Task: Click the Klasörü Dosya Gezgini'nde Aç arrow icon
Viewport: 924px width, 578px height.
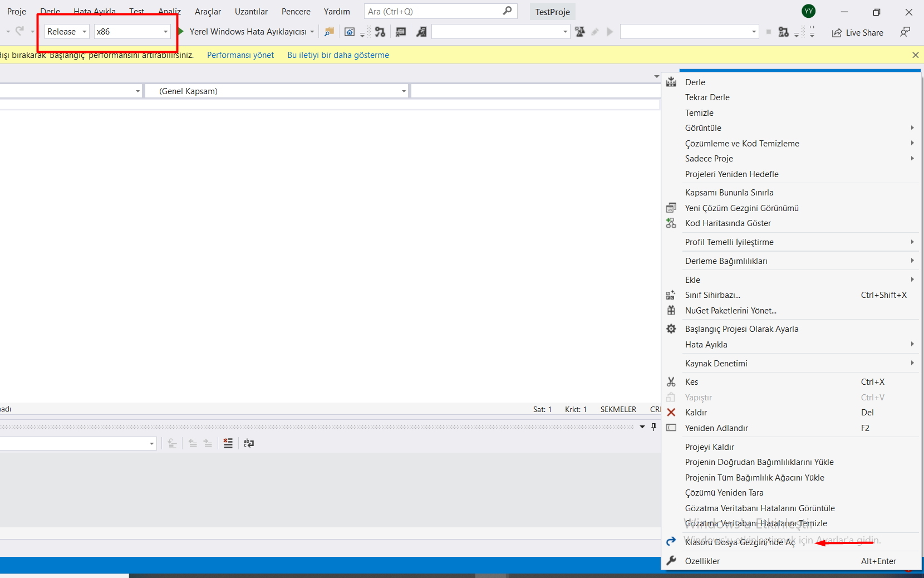Action: [671, 542]
